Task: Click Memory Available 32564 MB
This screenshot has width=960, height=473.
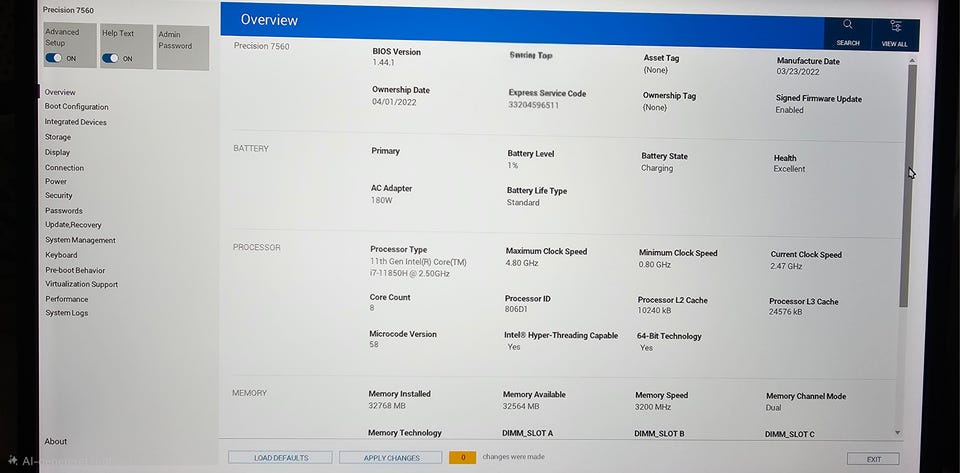Action: [x=521, y=406]
